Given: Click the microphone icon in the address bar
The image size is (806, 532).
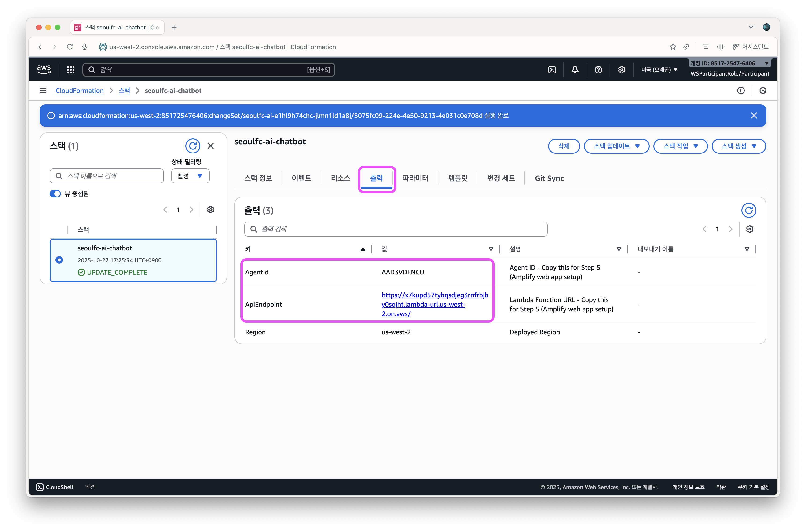Looking at the screenshot, I should coord(85,47).
